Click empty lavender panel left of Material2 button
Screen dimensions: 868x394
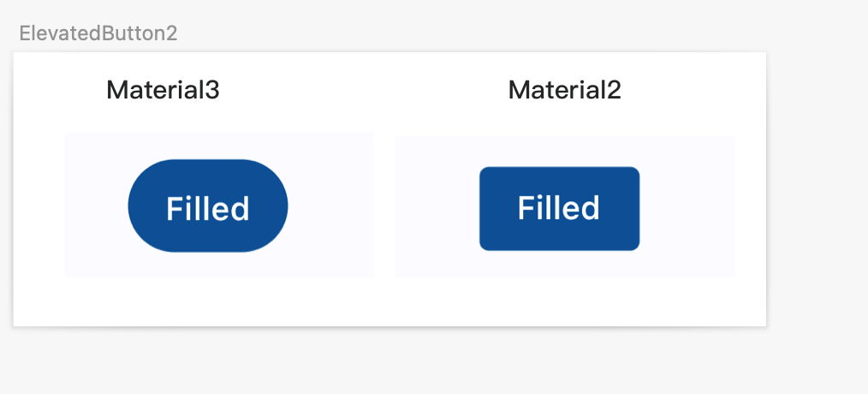(x=437, y=207)
